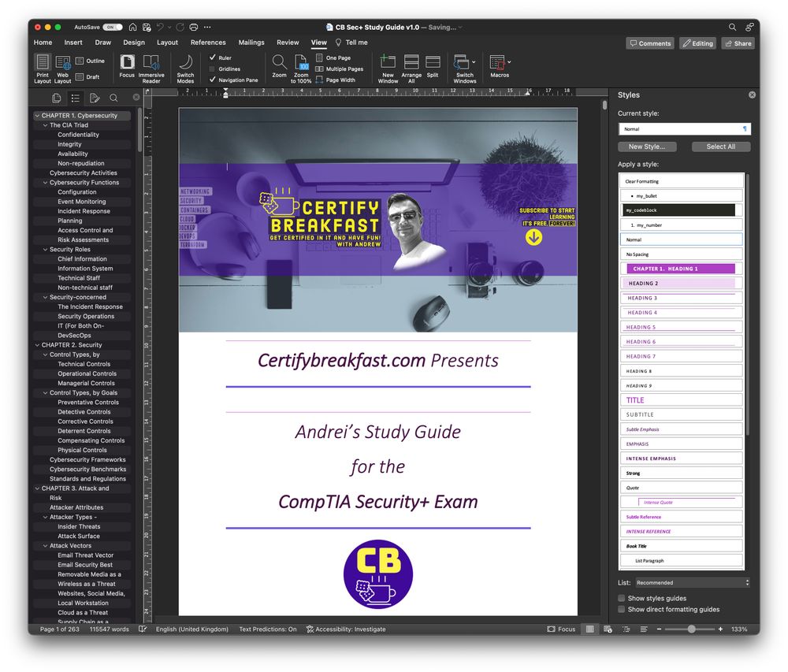Collapse the Security Roles section

[x=44, y=250]
